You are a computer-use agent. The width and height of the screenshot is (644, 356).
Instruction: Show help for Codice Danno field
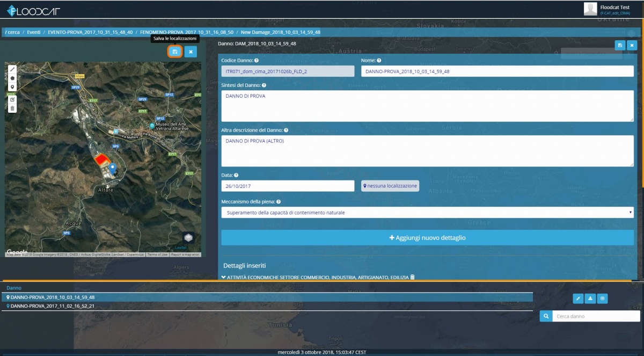[257, 61]
